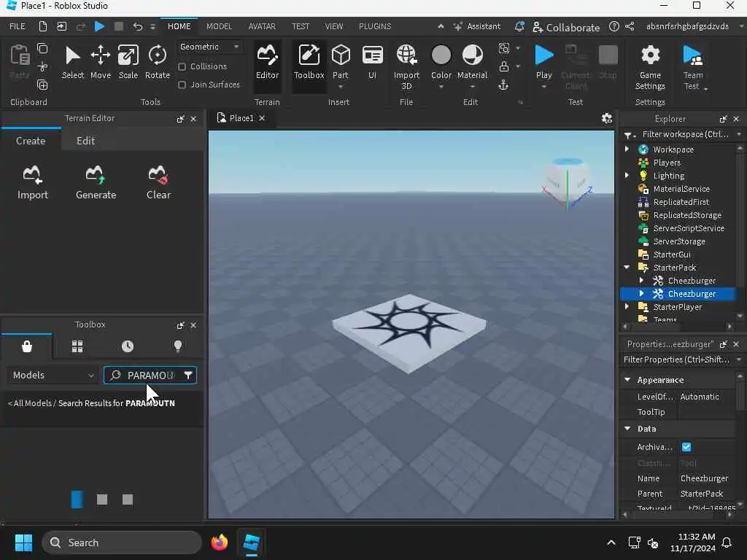Click the Anchor icon
The image size is (747, 560).
coord(503,85)
